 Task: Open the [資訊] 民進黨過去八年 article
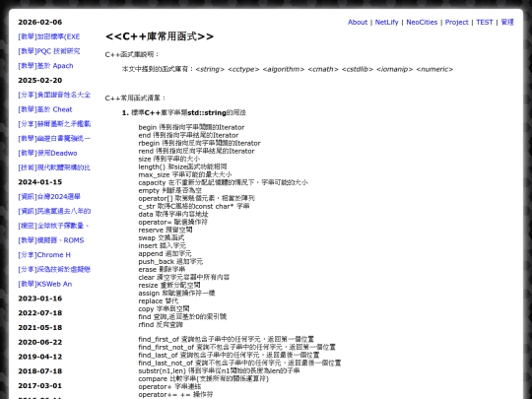[x=54, y=212]
